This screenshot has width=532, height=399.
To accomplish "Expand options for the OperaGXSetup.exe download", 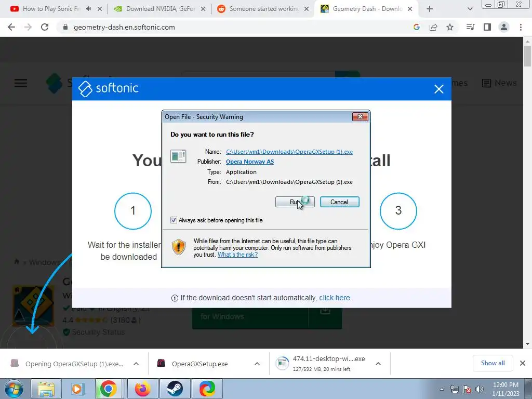I will tap(257, 364).
